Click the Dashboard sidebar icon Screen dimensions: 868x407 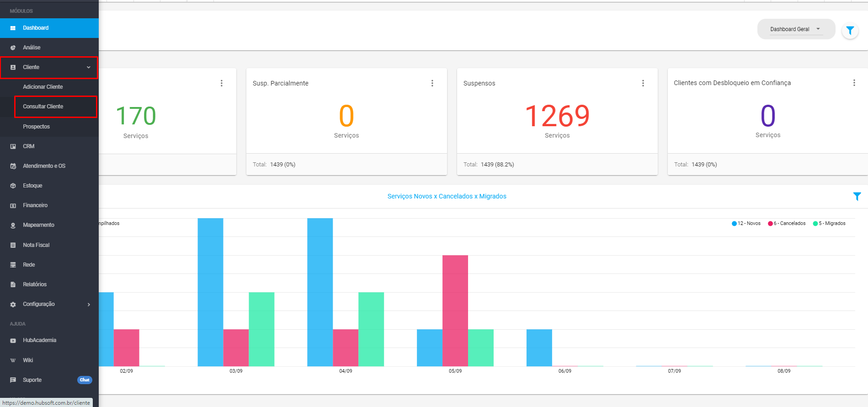point(13,28)
